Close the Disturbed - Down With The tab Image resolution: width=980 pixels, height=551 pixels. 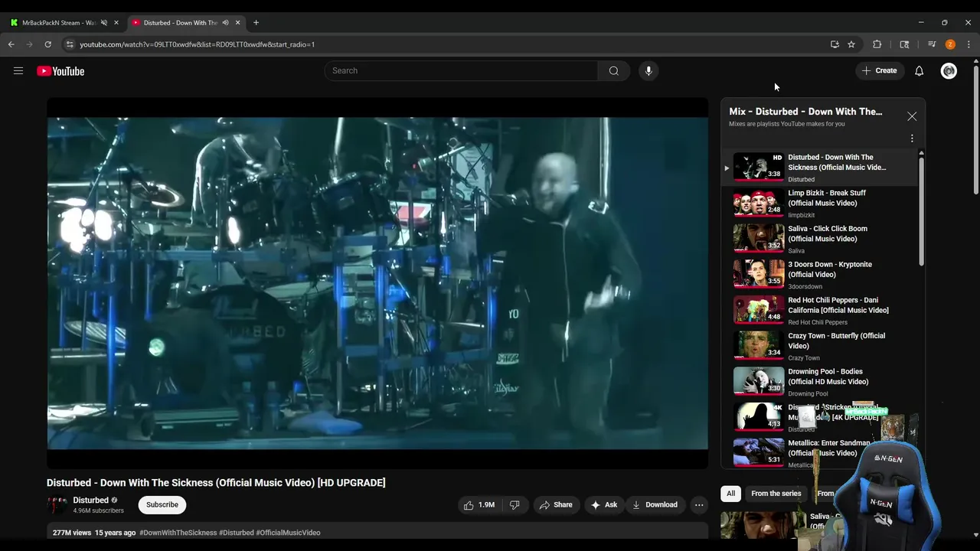(237, 23)
